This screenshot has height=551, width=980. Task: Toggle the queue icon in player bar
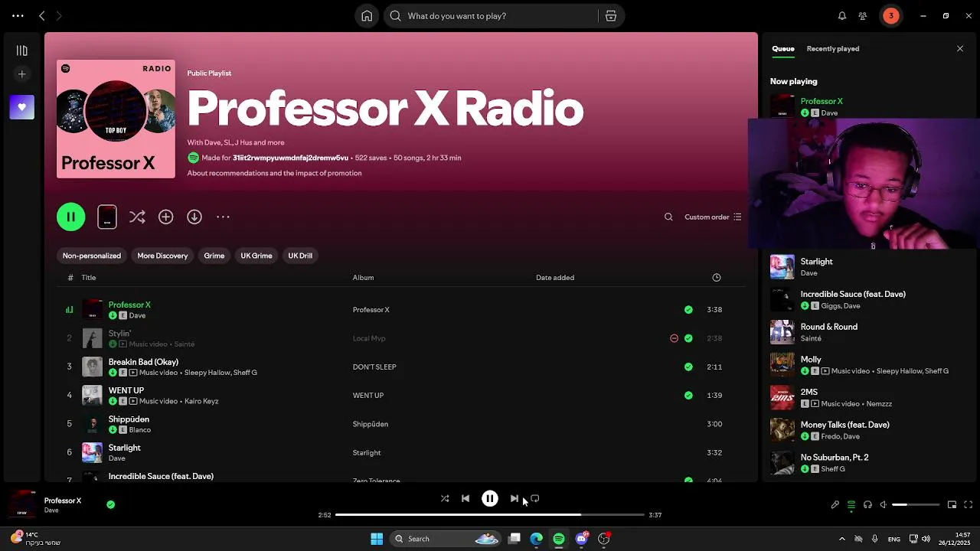coord(851,504)
